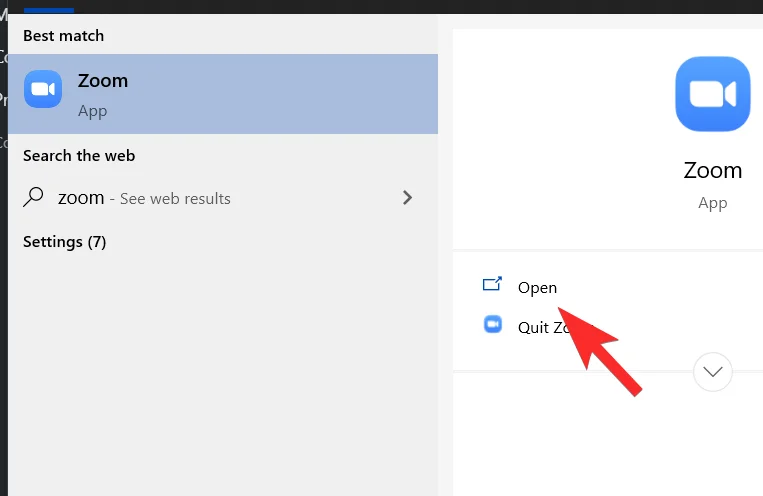Select the Zoom app name in Best match
This screenshot has width=763, height=496.
click(103, 81)
